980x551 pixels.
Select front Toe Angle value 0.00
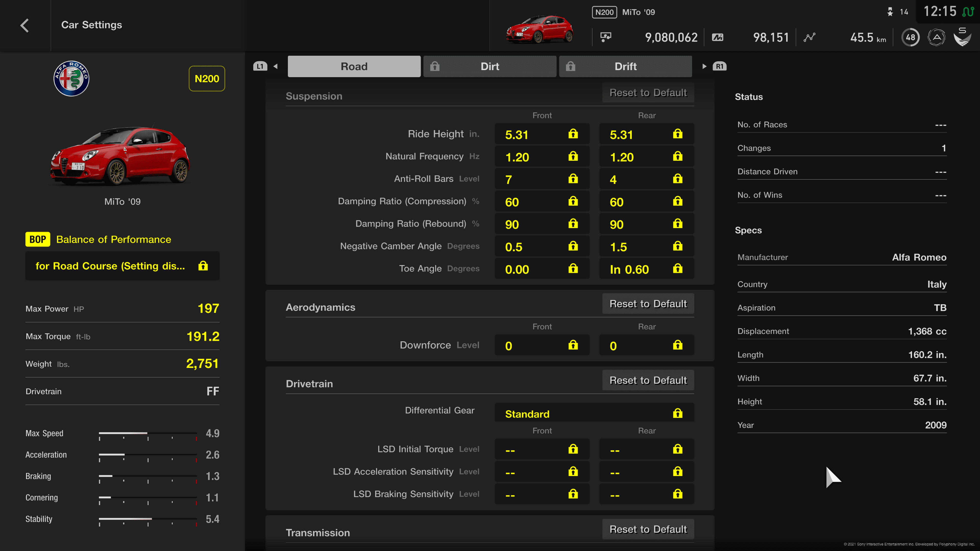click(542, 268)
